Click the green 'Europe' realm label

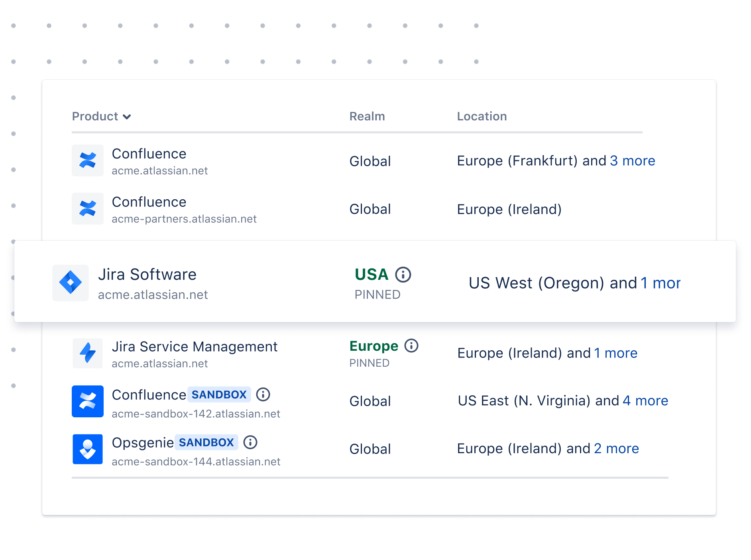[374, 346]
